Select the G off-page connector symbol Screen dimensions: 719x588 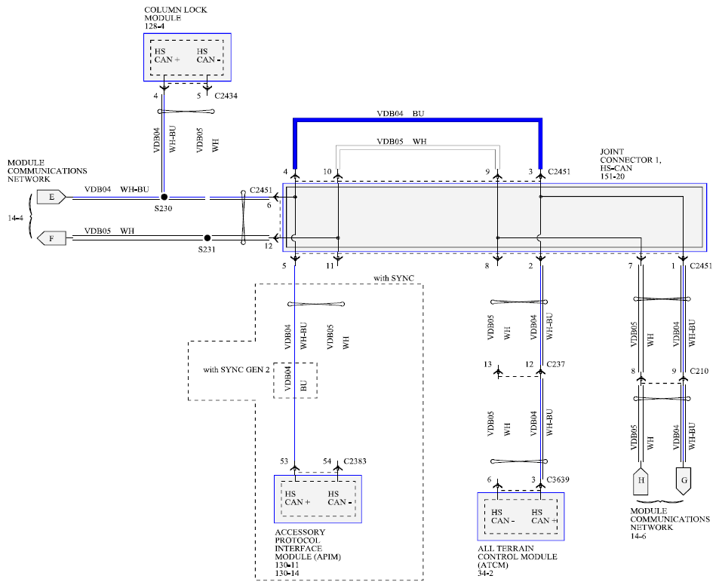pyautogui.click(x=684, y=480)
